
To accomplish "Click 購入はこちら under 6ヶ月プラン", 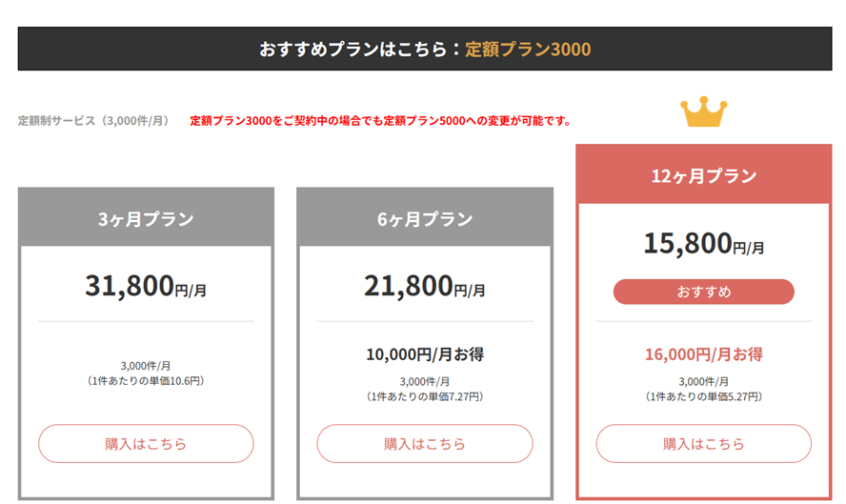I will pos(425,444).
